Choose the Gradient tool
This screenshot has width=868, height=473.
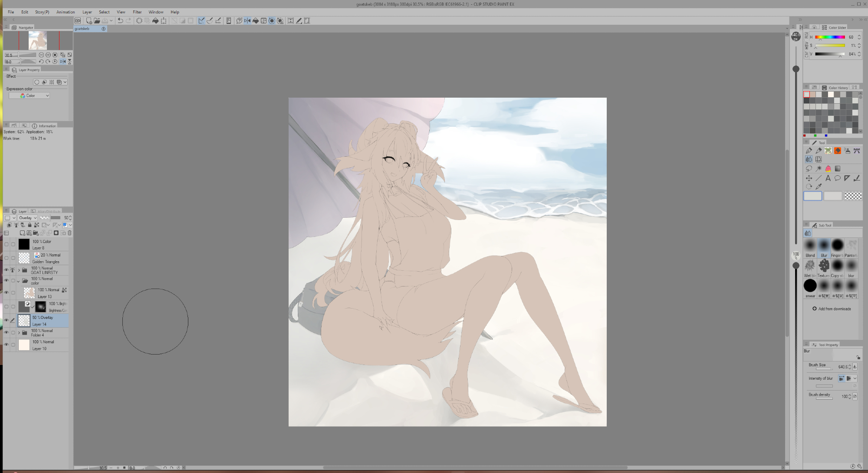coord(838,168)
